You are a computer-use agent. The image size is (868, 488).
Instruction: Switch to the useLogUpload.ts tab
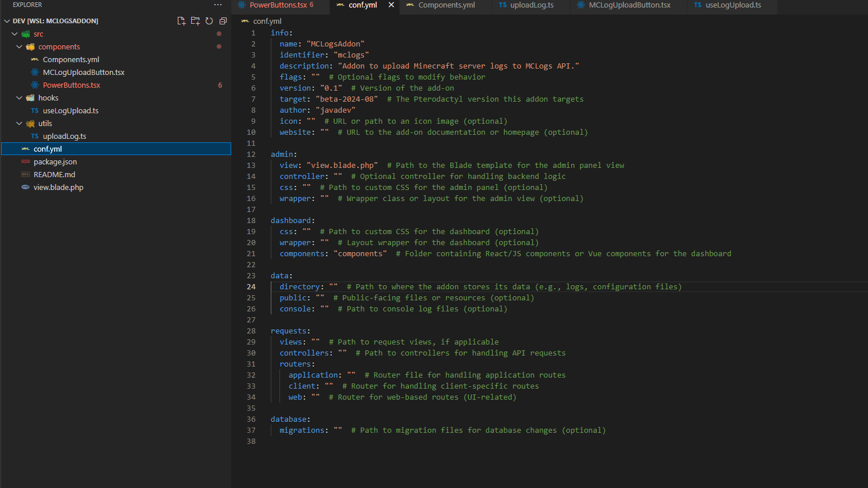pyautogui.click(x=733, y=5)
